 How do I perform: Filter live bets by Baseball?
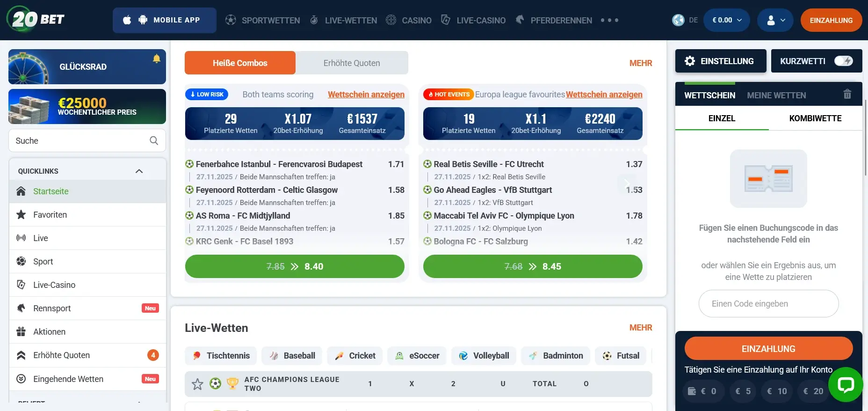[292, 356]
